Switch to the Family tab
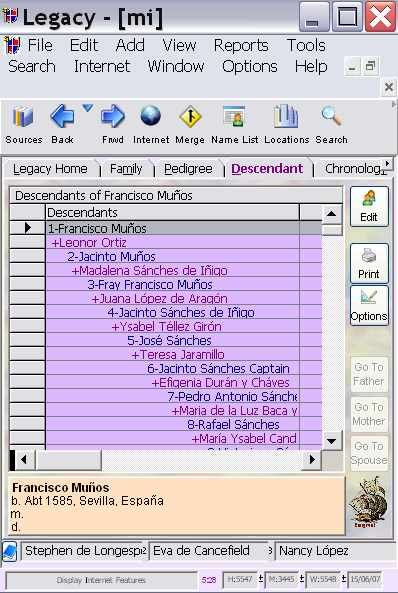The width and height of the screenshot is (398, 593). point(126,169)
